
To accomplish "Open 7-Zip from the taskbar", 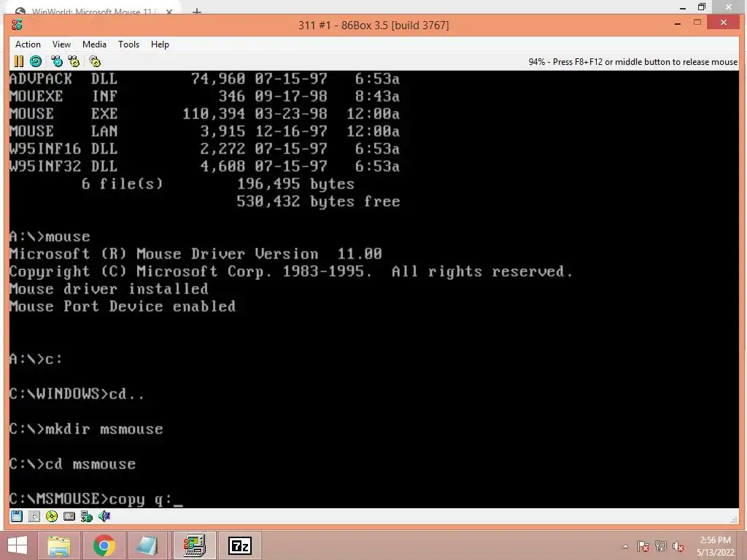I will pos(239,545).
